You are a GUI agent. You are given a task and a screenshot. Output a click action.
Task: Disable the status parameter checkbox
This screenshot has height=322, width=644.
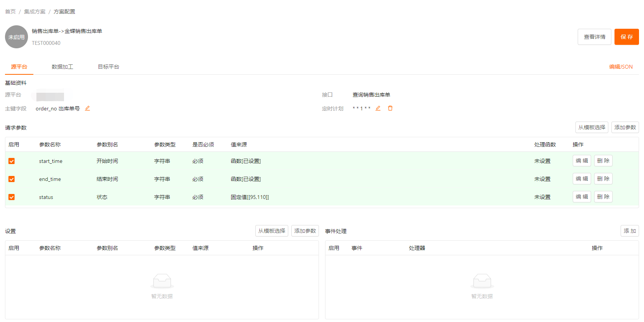coord(11,197)
